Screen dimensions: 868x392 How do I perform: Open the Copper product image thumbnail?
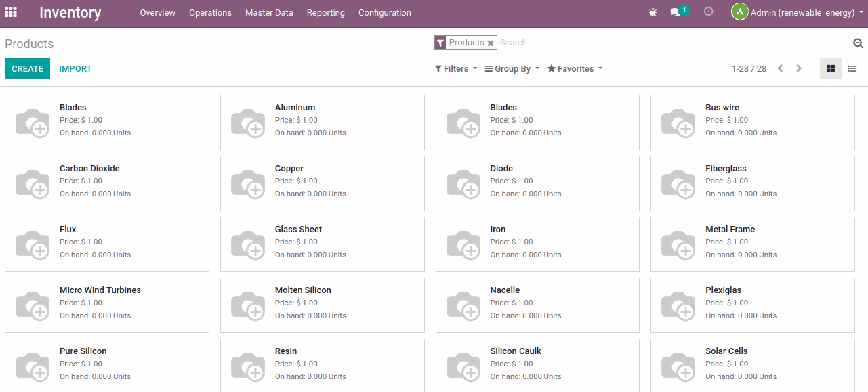(248, 183)
